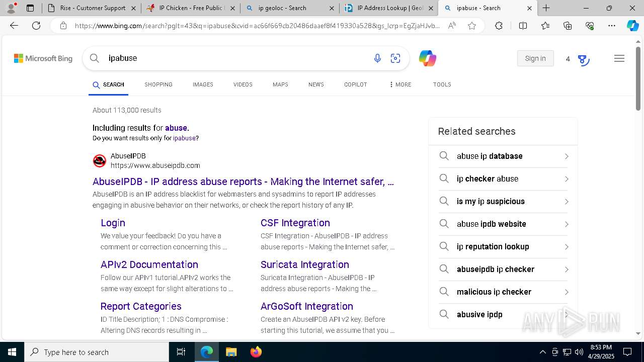The width and height of the screenshot is (644, 362).
Task: Select the SHOPPING search tab
Action: click(x=158, y=84)
